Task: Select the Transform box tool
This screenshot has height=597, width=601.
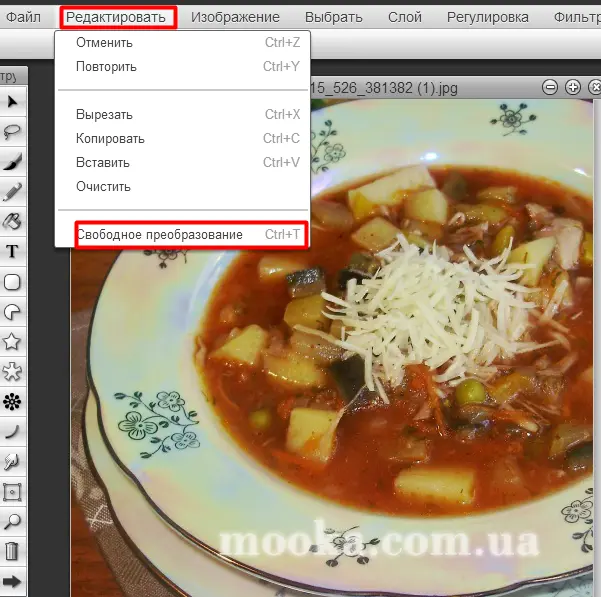Action: [12, 492]
